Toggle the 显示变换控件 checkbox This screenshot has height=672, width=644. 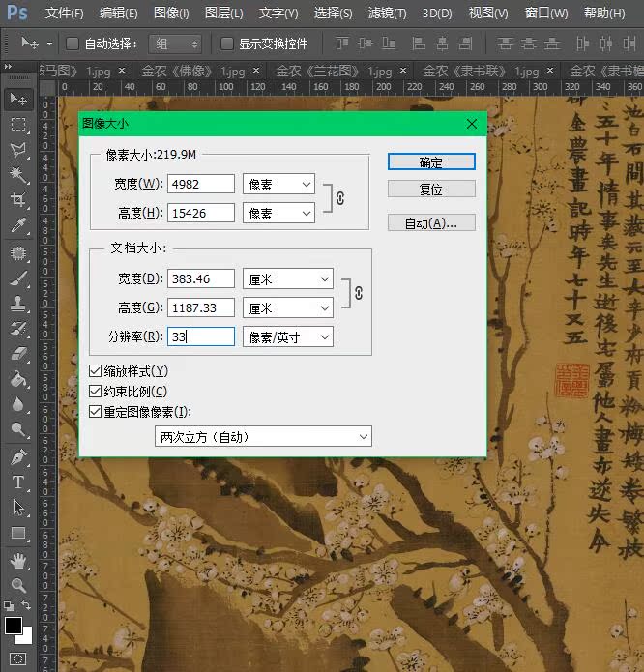click(226, 44)
